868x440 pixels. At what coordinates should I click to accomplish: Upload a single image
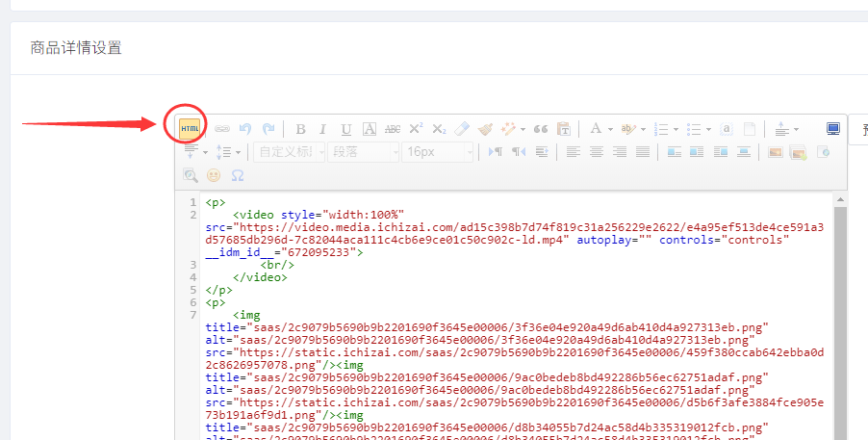[775, 151]
